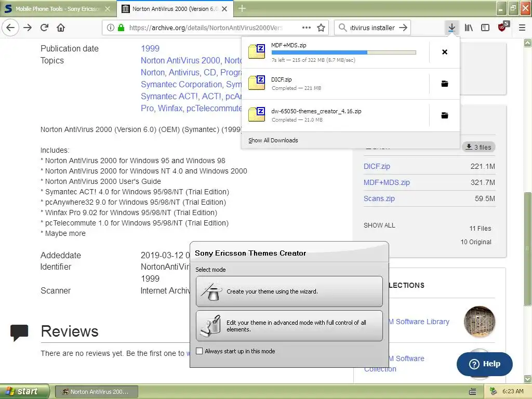This screenshot has width=532, height=399.
Task: Reload the current page
Action: [x=45, y=28]
